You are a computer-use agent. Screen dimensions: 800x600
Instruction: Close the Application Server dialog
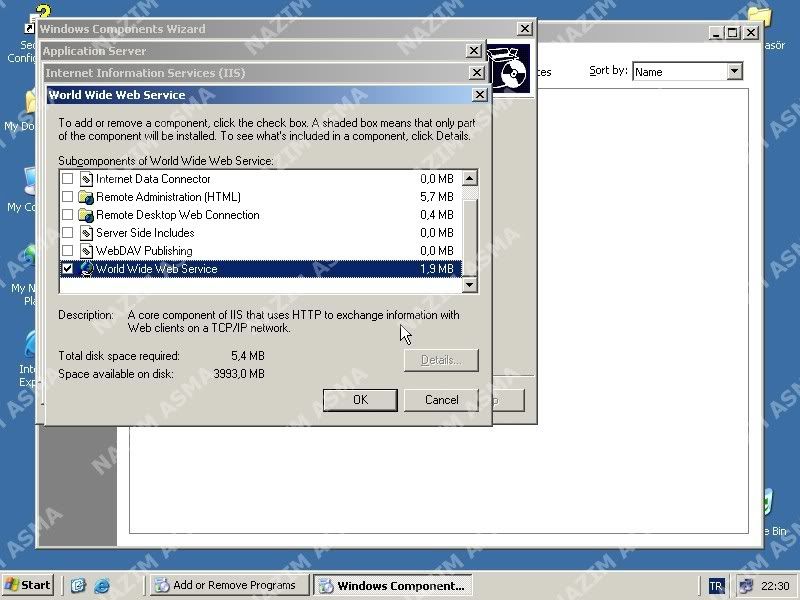tap(473, 51)
